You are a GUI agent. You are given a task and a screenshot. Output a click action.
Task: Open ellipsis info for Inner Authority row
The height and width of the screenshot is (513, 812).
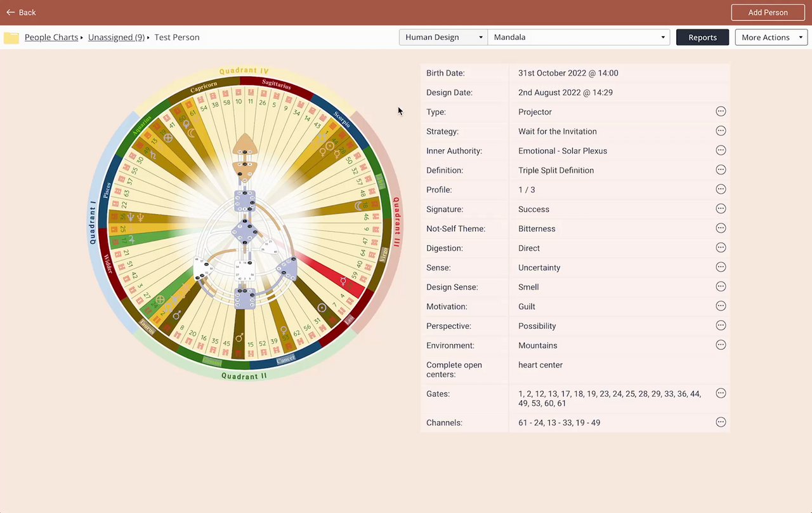[721, 150]
